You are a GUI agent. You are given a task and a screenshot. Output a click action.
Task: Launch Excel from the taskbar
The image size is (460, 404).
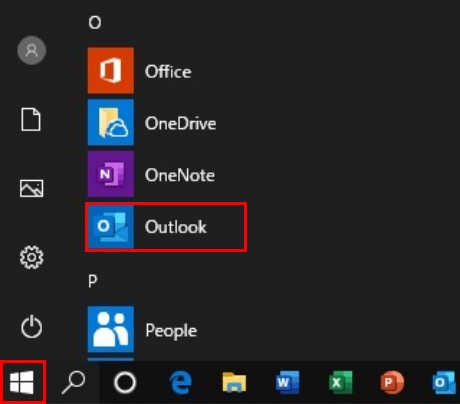340,382
